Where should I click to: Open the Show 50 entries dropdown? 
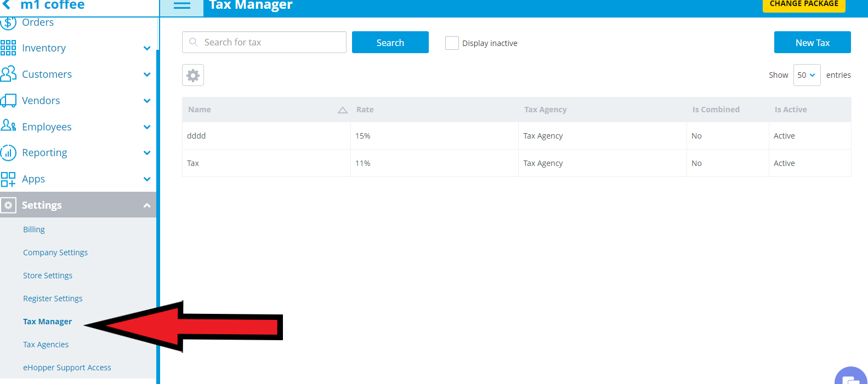coord(807,75)
